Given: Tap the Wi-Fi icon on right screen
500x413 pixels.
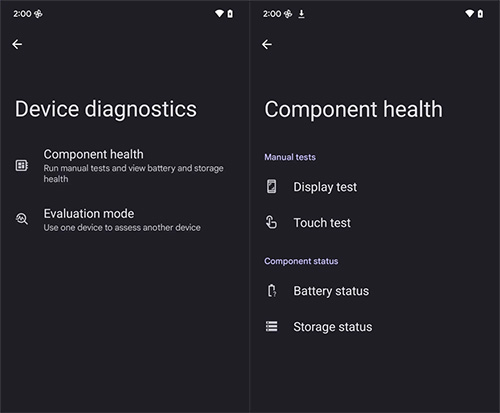Looking at the screenshot, I should [x=469, y=13].
